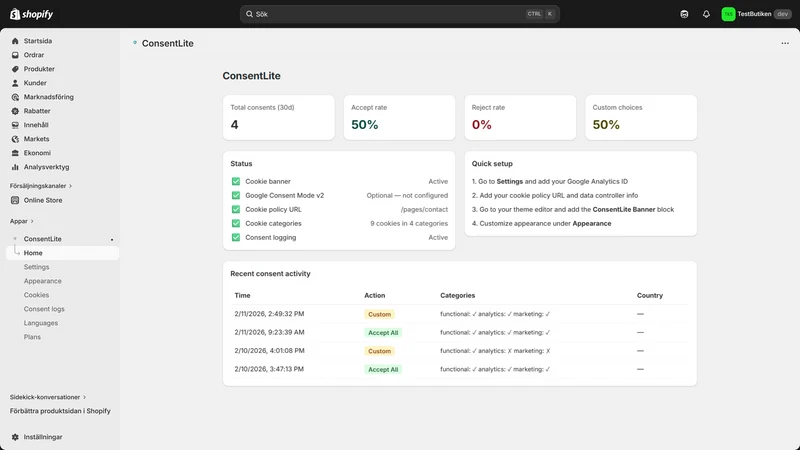Click the Custom badge for 4:01:08 PM row

[380, 351]
